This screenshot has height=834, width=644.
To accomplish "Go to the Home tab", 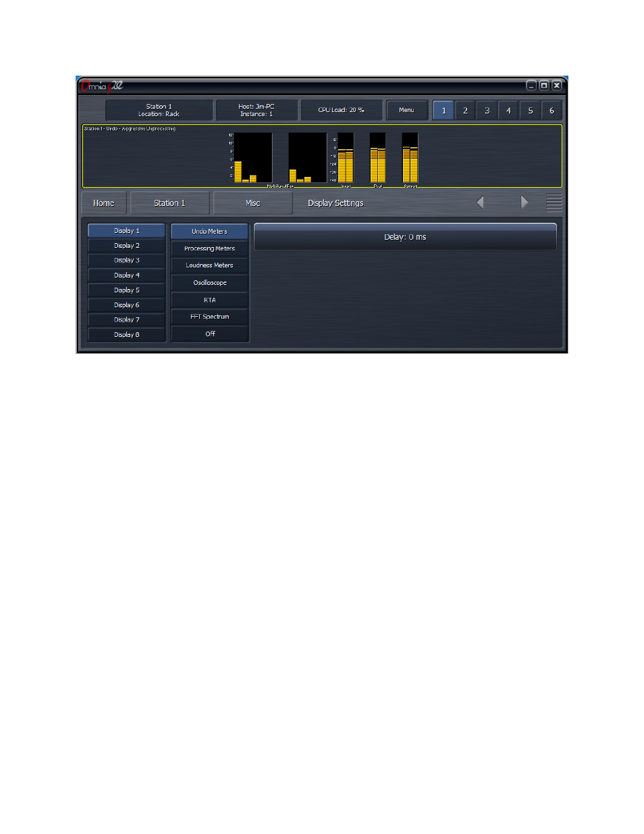I will (x=104, y=203).
